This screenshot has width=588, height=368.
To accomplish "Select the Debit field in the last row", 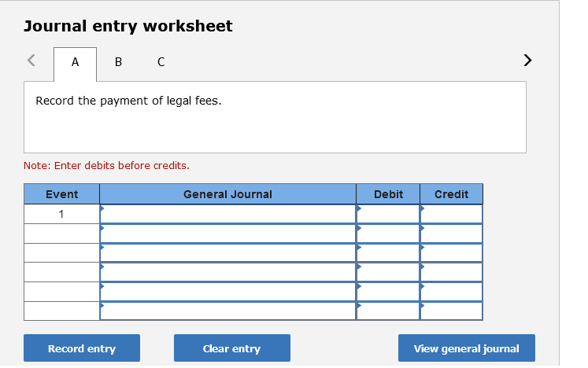I will [388, 311].
